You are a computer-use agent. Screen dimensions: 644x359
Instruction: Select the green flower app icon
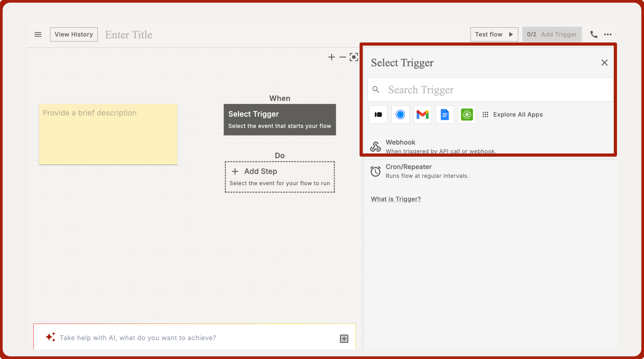[467, 115]
